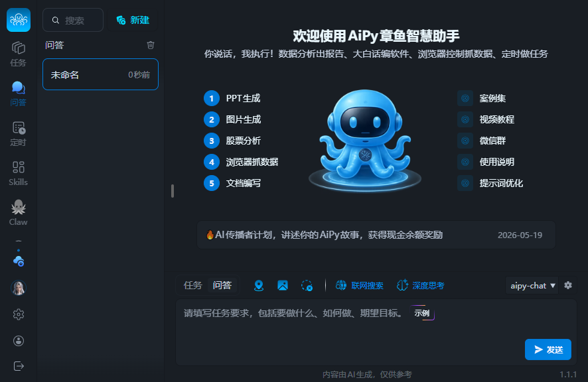
Task: Click the AiPy octopus logo icon
Action: [19, 20]
